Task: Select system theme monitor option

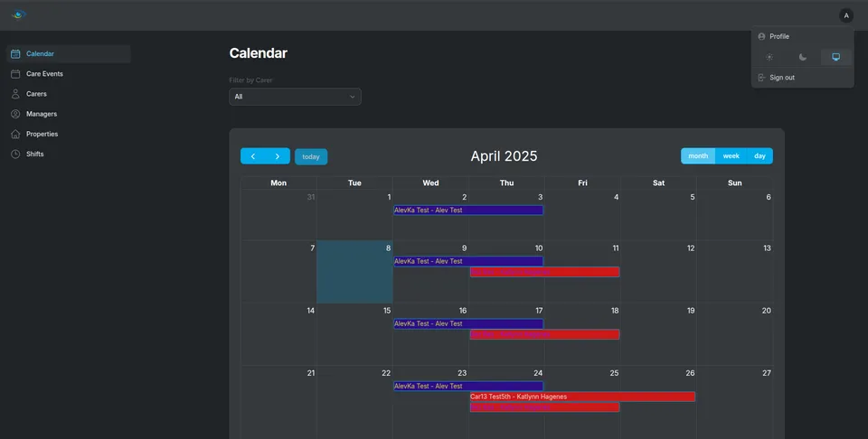Action: pyautogui.click(x=835, y=57)
